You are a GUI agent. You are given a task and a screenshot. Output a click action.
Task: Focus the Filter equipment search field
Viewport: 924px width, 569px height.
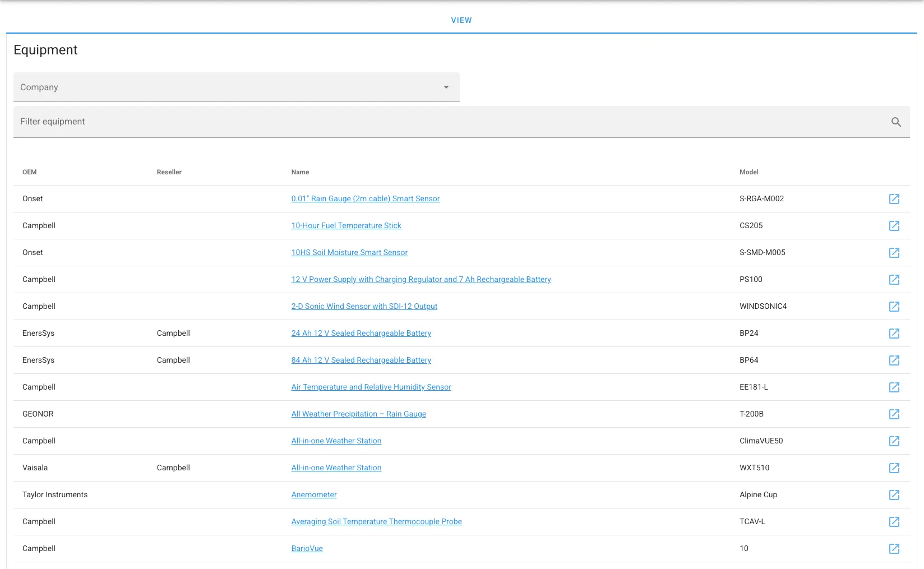coord(461,122)
